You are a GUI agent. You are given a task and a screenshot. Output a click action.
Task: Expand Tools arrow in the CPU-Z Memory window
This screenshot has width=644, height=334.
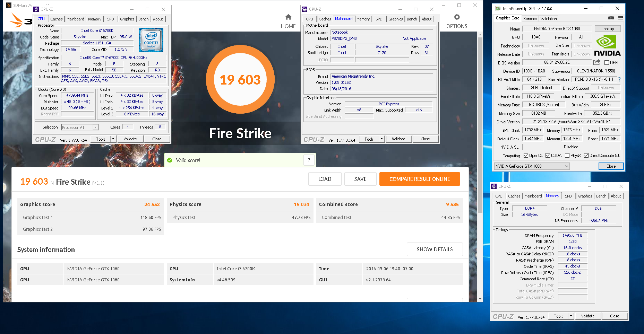571,316
